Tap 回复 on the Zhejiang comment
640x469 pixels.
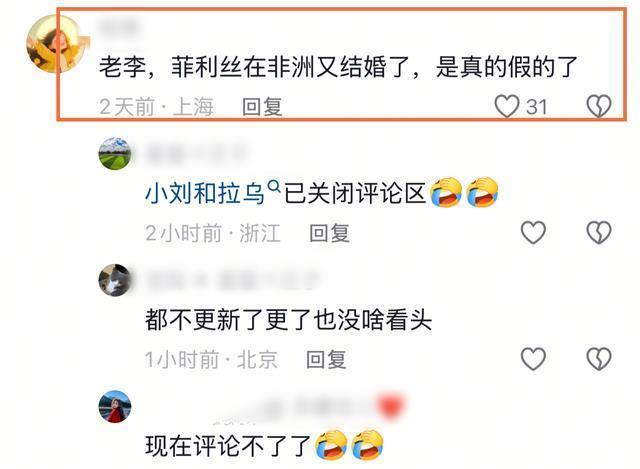(x=329, y=233)
